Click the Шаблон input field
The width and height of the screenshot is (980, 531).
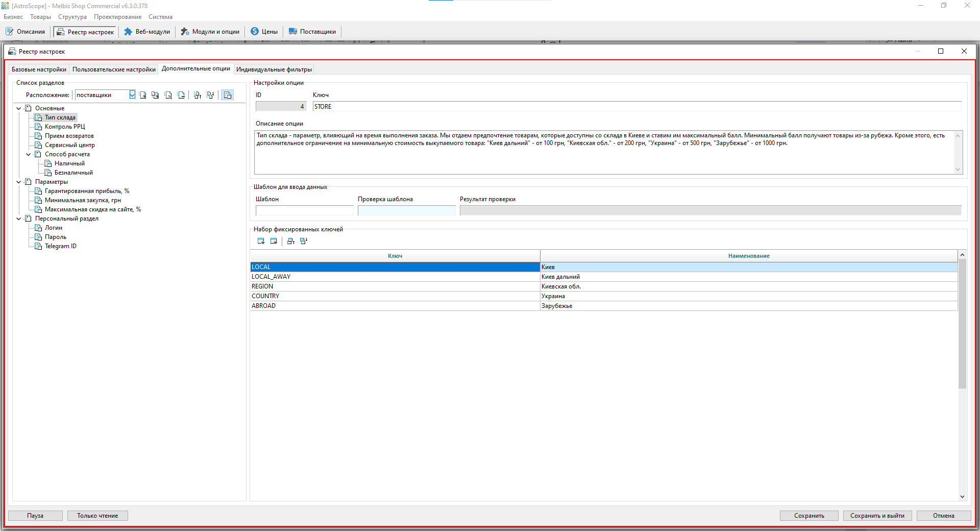pyautogui.click(x=305, y=210)
